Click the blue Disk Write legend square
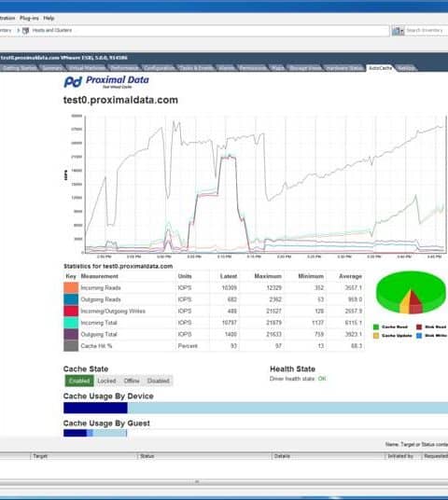The image size is (448, 500). click(419, 336)
